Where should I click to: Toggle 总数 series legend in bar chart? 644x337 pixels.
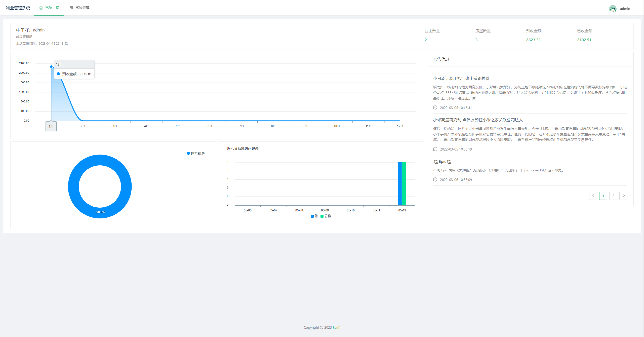[326, 216]
